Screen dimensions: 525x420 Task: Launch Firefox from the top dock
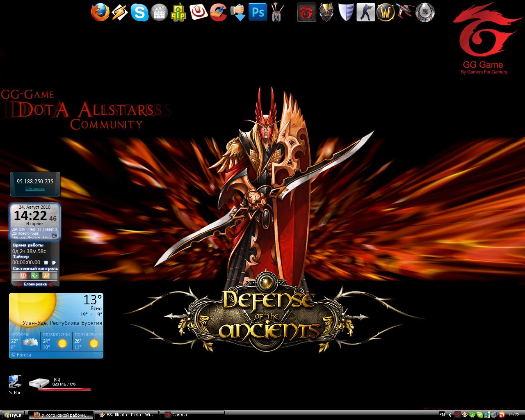(x=100, y=12)
